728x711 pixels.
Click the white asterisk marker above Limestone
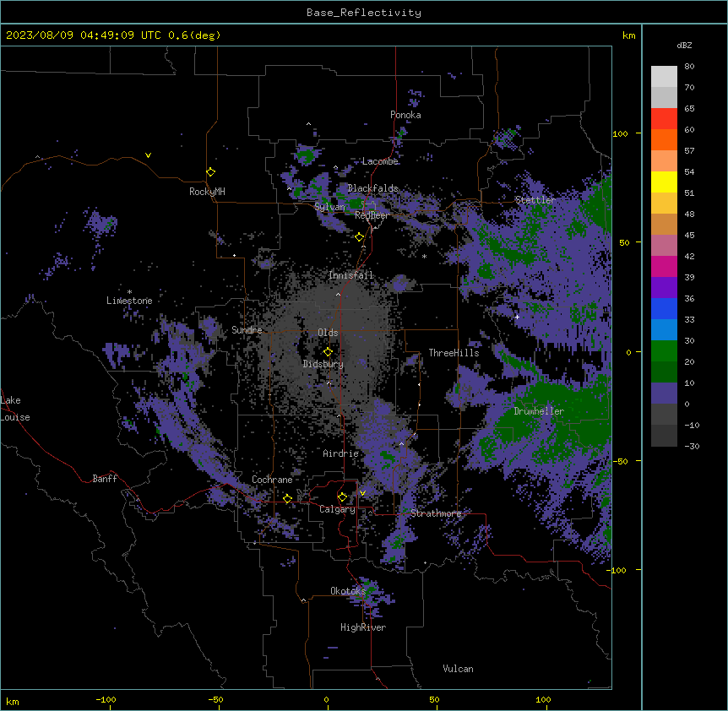tap(129, 292)
